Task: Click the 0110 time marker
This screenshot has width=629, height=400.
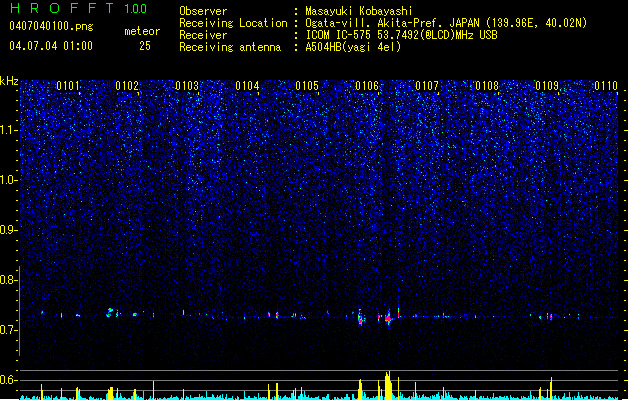Action: 606,85
